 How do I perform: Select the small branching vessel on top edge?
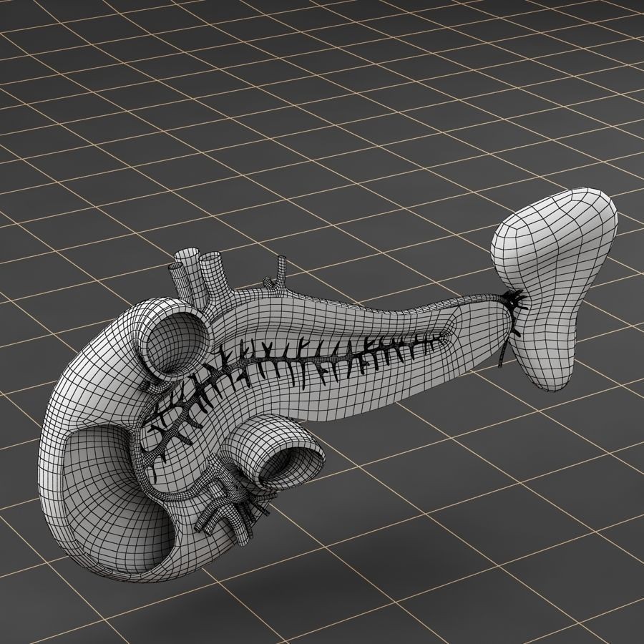276,274
